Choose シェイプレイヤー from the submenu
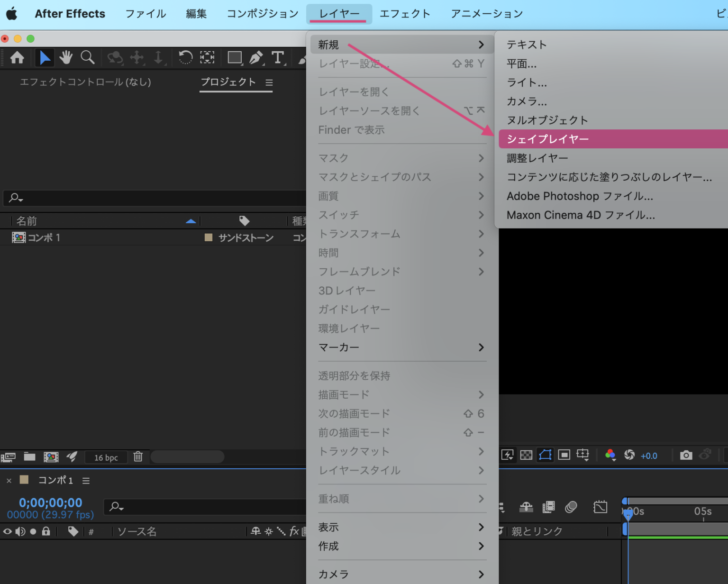 point(547,139)
